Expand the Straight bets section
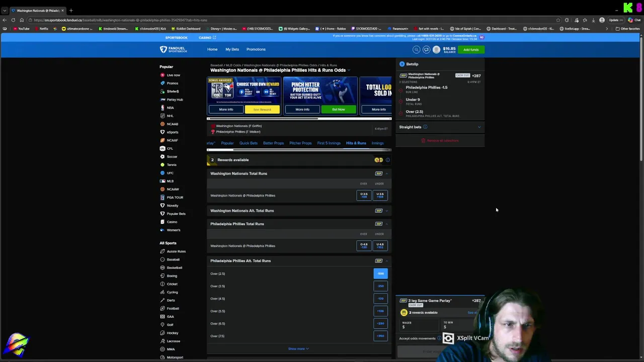Image resolution: width=644 pixels, height=362 pixels. 479,127
